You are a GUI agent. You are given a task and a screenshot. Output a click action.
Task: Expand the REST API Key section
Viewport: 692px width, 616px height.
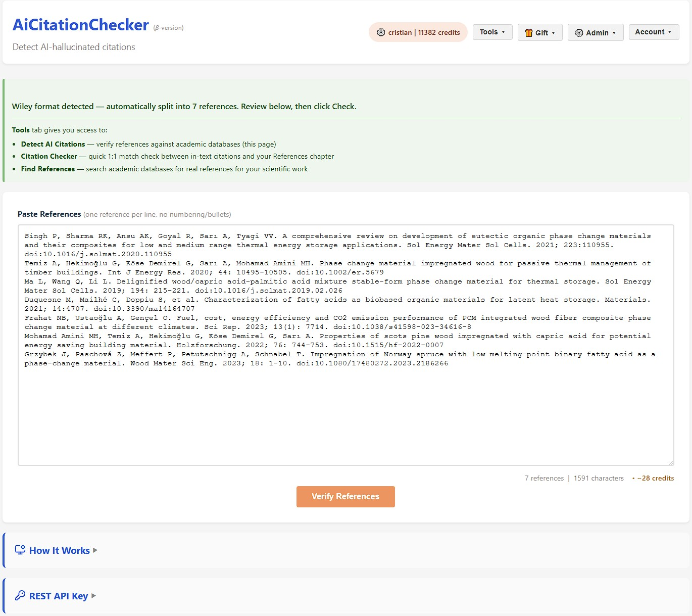tap(59, 595)
